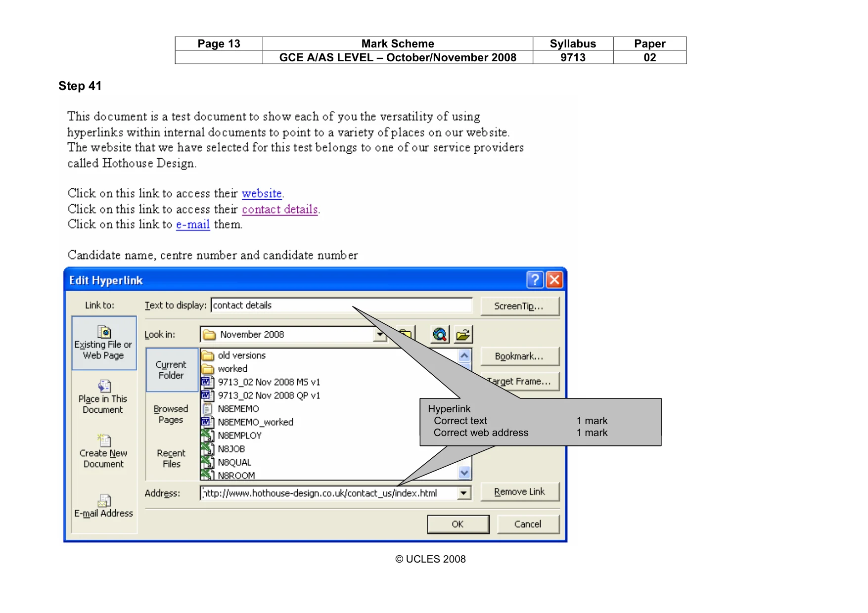The image size is (868, 613).
Task: Close the Edit Hyperlink dialog
Action: pyautogui.click(x=554, y=280)
